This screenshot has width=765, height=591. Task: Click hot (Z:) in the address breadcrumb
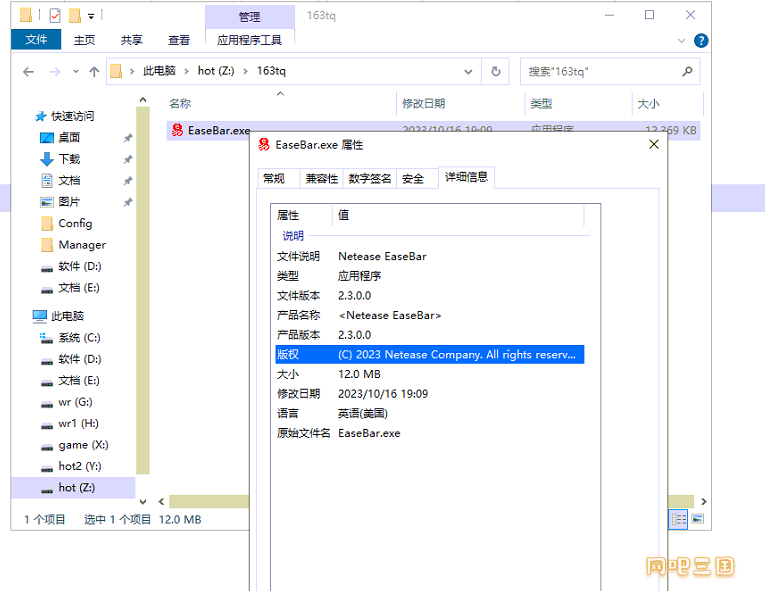pyautogui.click(x=216, y=71)
